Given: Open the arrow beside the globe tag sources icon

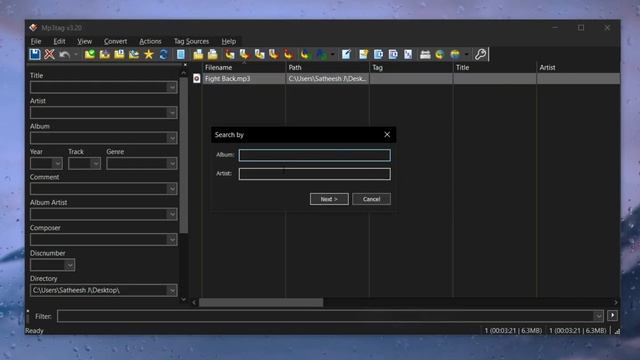Looking at the screenshot, I should tap(466, 55).
